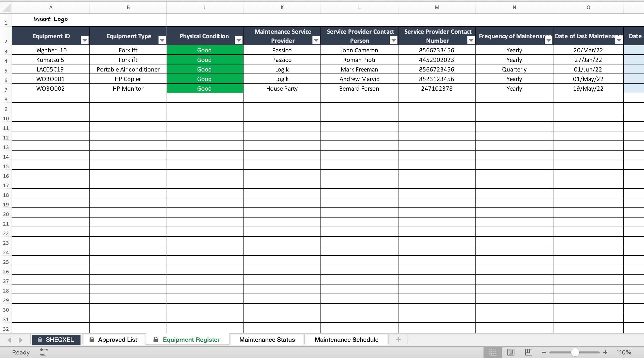Image resolution: width=644 pixels, height=358 pixels.
Task: Select the cell containing Kumatsu 5
Action: point(51,60)
